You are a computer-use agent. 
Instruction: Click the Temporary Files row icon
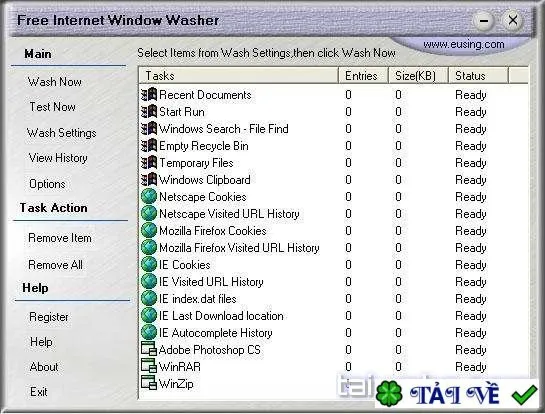(149, 163)
